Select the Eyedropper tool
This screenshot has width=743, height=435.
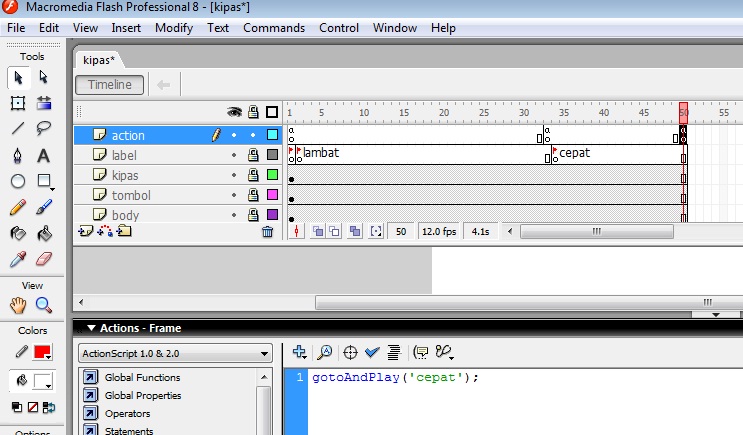coord(18,259)
